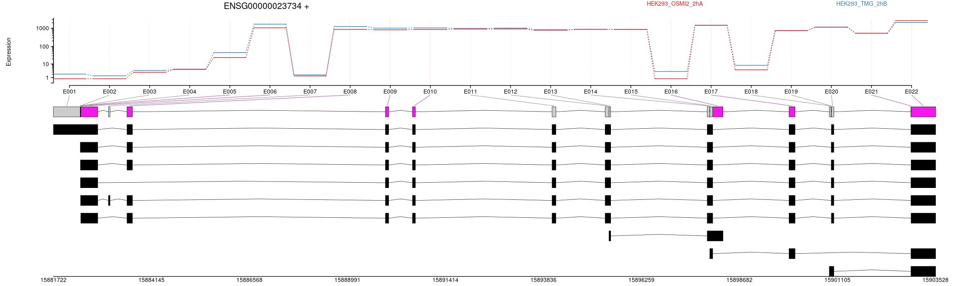
Task: Select exon label E008
Action: 350,92
